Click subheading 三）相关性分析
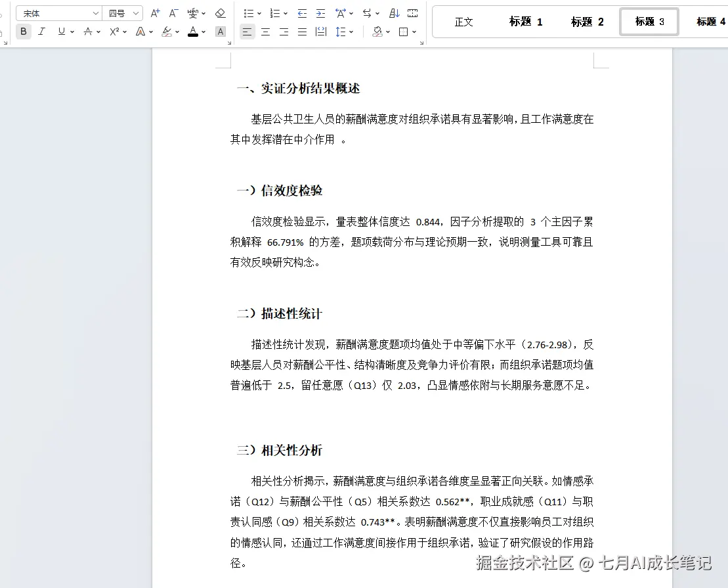 (x=280, y=450)
